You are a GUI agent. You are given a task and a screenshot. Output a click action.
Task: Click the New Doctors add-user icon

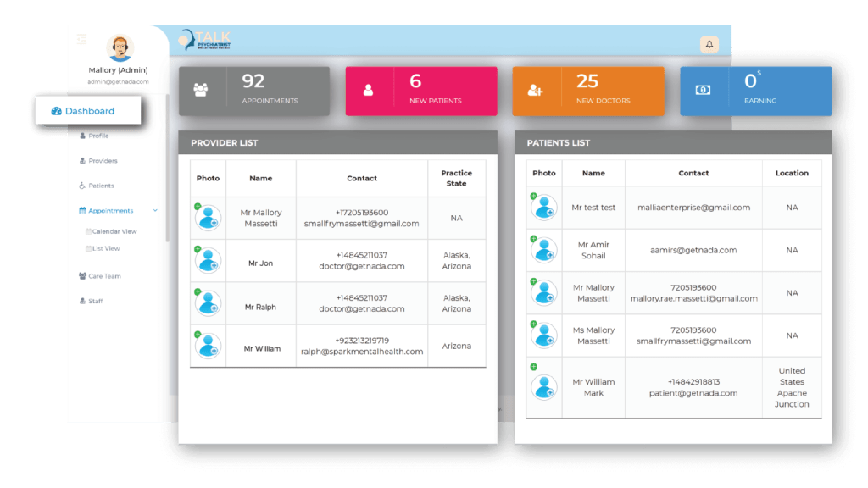535,90
